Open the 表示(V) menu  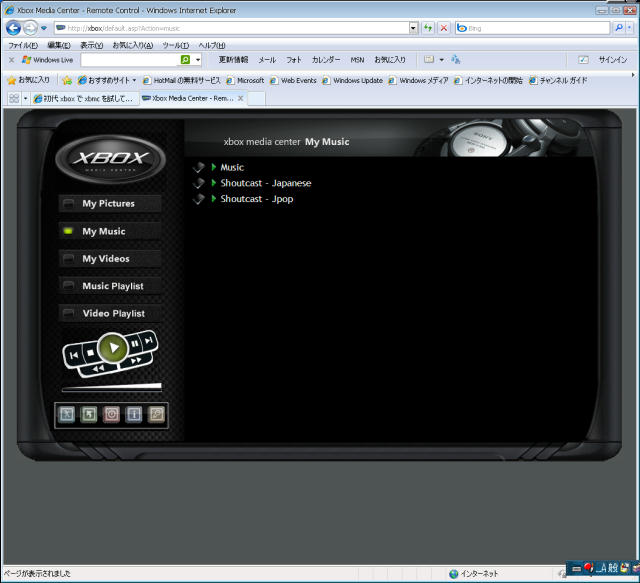click(91, 45)
